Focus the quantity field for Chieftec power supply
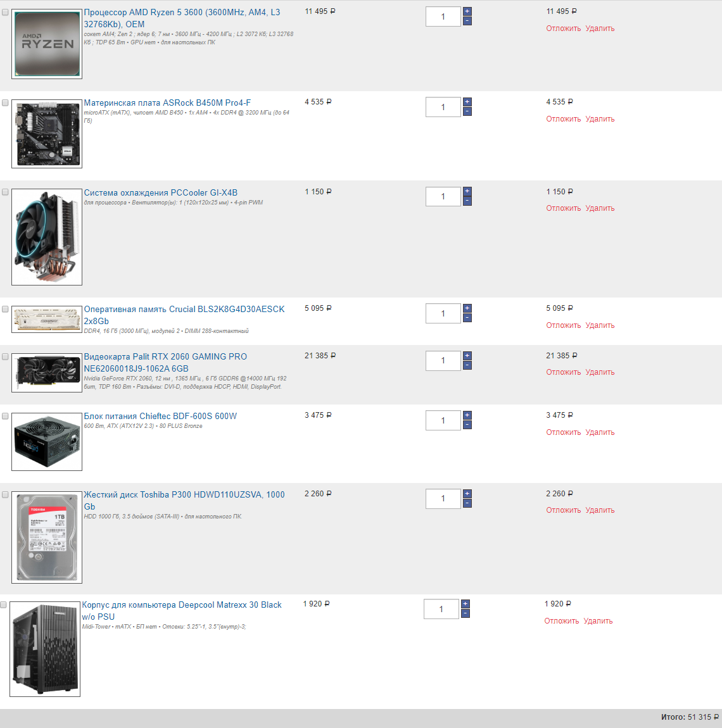This screenshot has height=728, width=722. (x=443, y=420)
